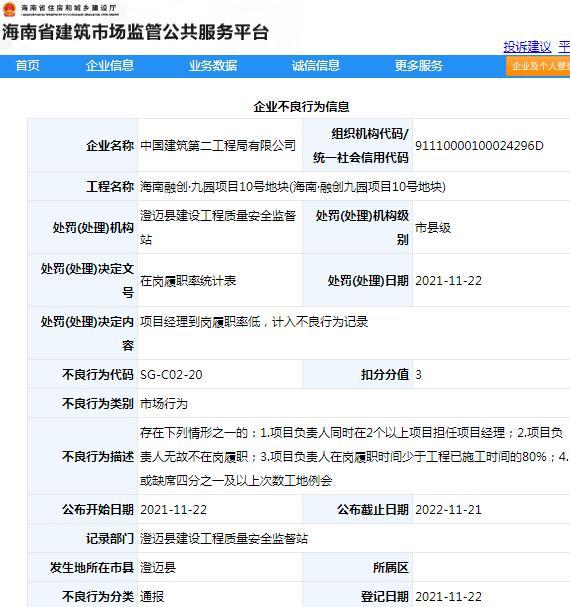Select document number 在岗履职率统计表

pos(188,281)
